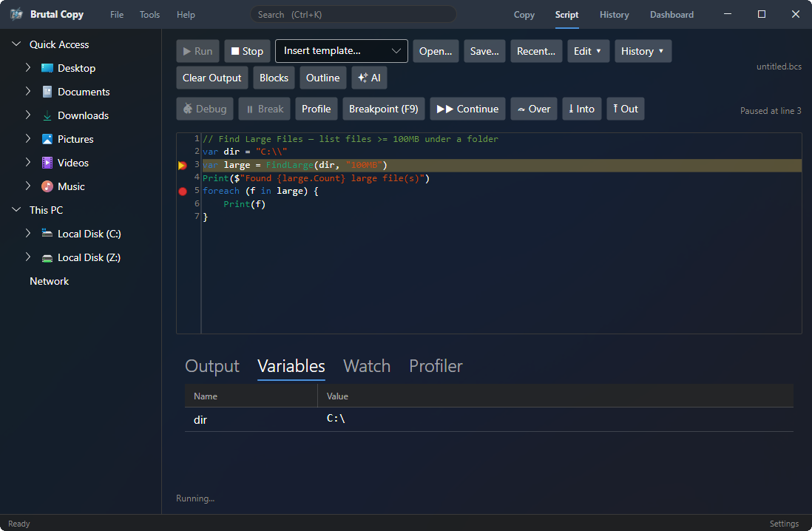Open the Edit dropdown menu

(588, 51)
